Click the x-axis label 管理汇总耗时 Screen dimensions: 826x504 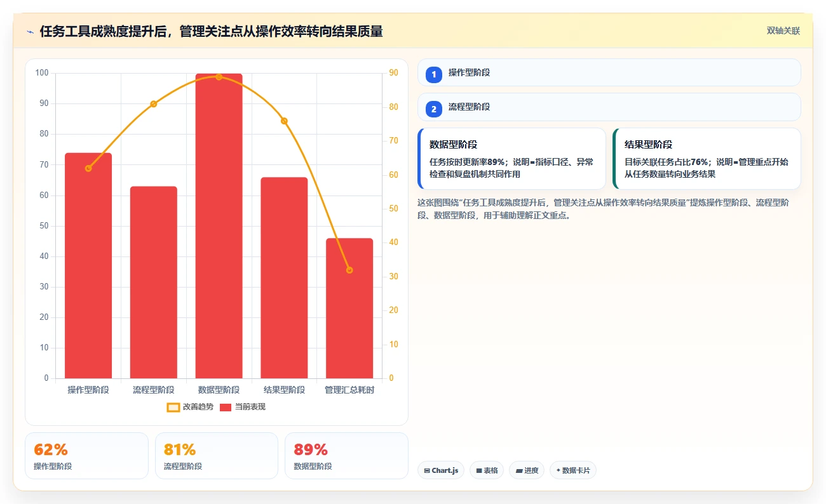pyautogui.click(x=349, y=390)
